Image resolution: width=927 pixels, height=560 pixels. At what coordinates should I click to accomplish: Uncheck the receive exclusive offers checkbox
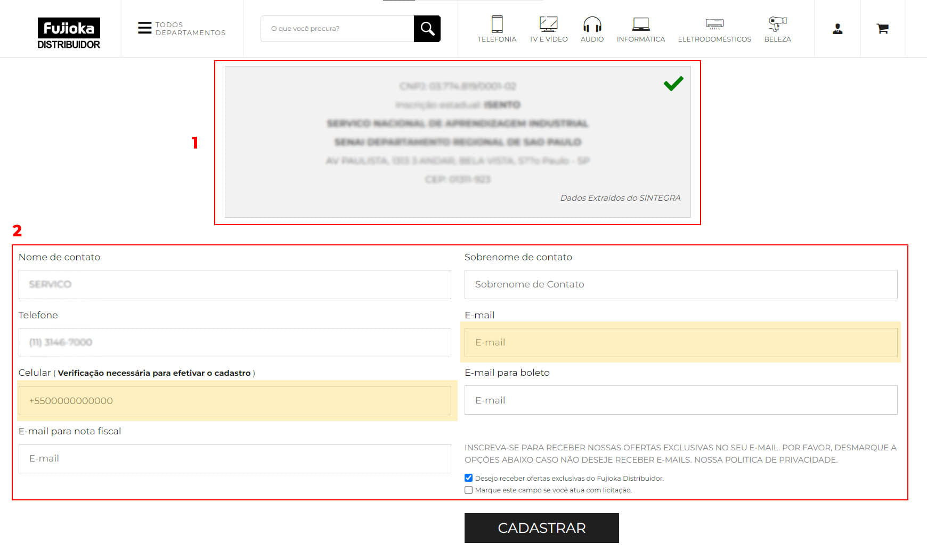(469, 478)
